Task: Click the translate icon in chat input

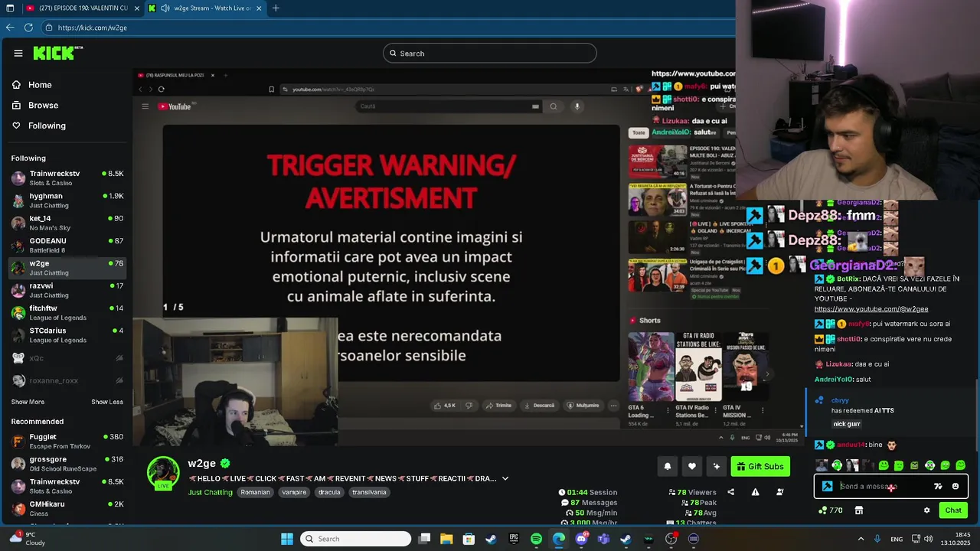Action: point(938,486)
